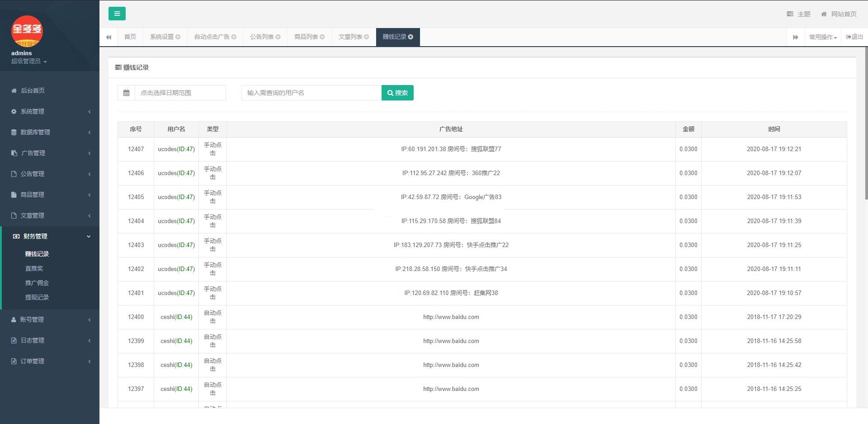Screen dimensions: 868x424
Task: Close the 系统设置 tab
Action: [178, 37]
